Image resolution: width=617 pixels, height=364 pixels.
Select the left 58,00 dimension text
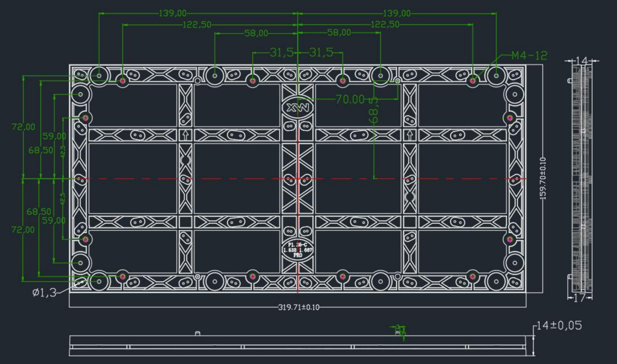(x=256, y=33)
